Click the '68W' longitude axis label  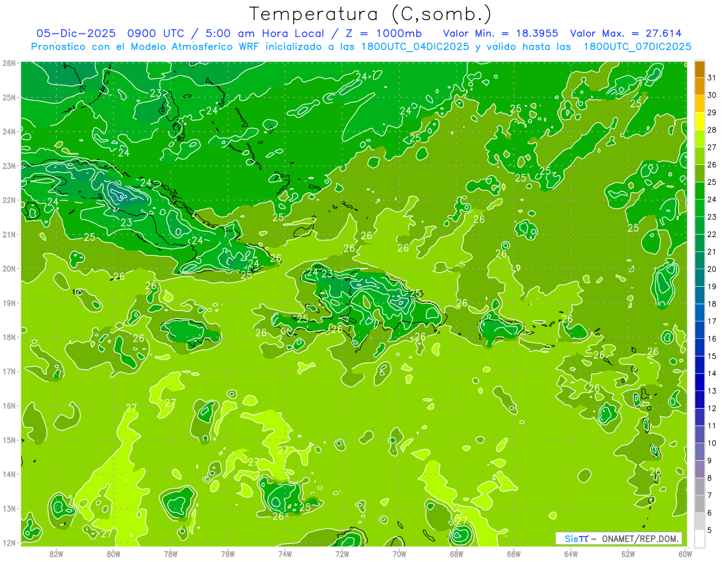(x=456, y=554)
